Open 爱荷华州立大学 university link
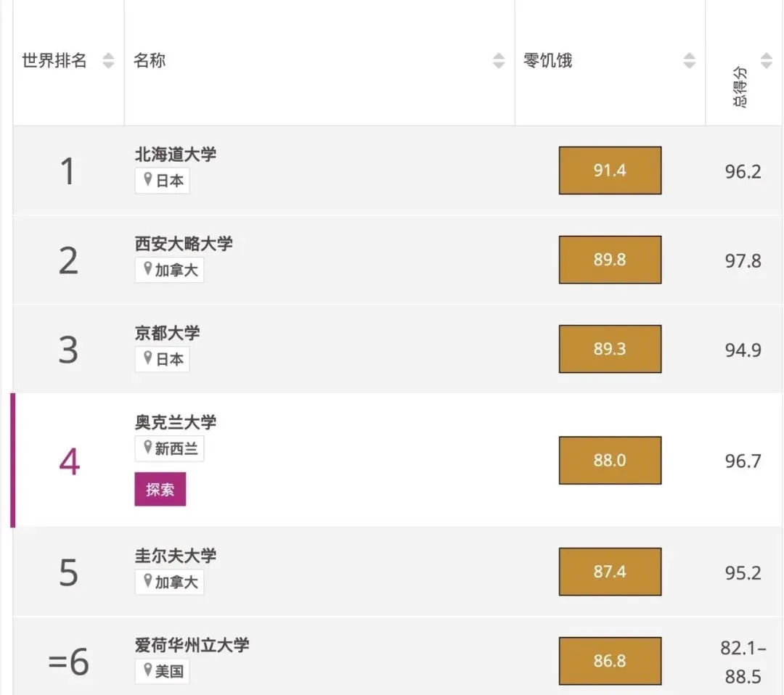This screenshot has height=695, width=784. pos(192,645)
